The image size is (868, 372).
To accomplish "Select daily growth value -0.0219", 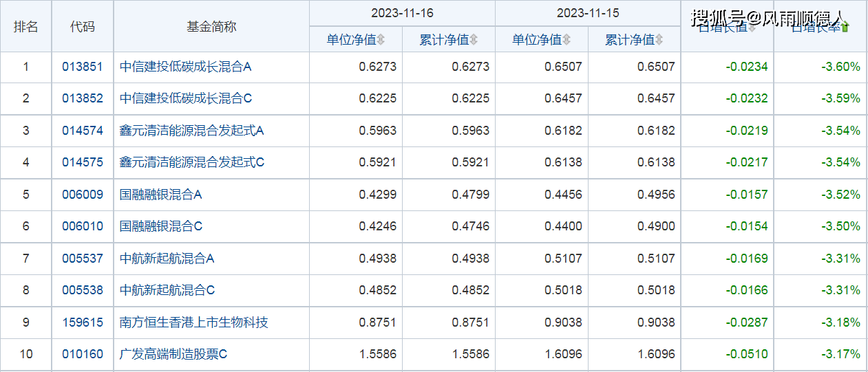I will pyautogui.click(x=747, y=131).
